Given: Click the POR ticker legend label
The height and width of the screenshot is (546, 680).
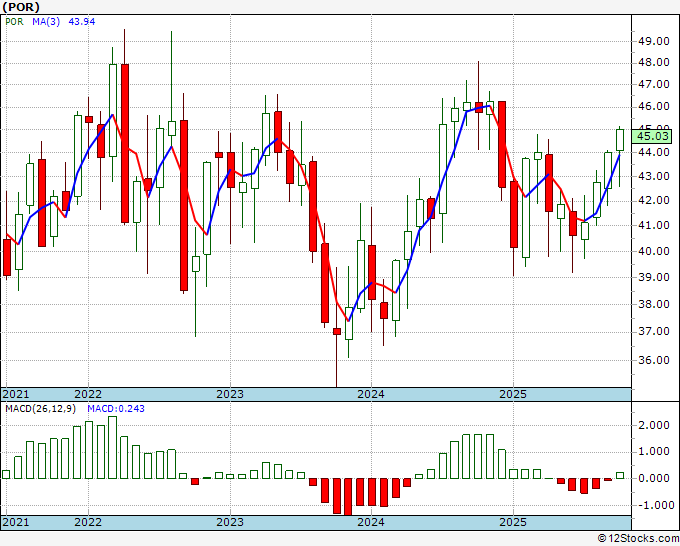Looking at the screenshot, I should 14,22.
